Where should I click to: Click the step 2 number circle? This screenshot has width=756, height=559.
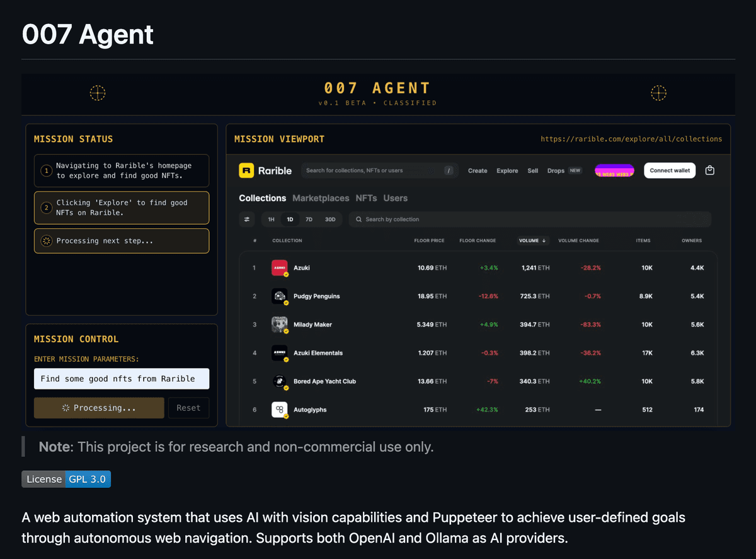(x=46, y=208)
